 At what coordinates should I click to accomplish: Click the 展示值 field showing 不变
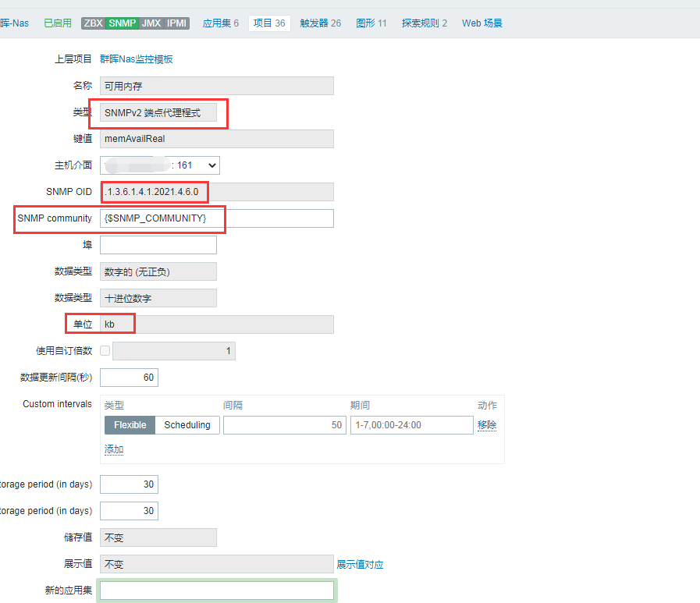click(x=216, y=564)
